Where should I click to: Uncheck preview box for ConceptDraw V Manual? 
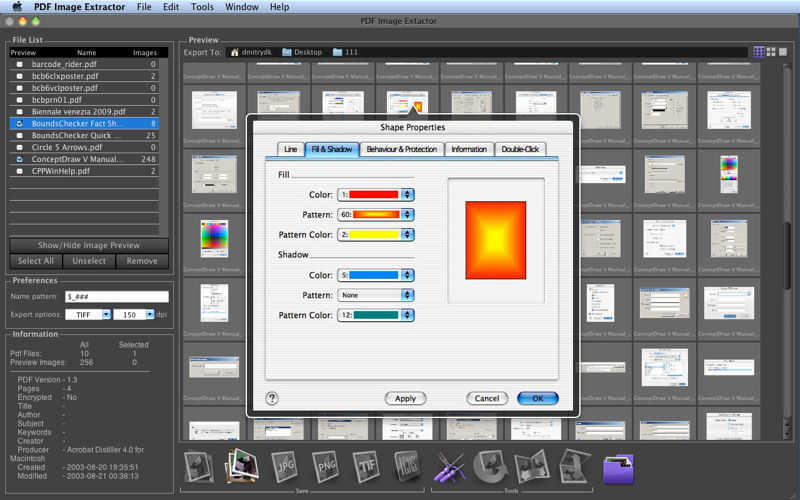point(19,159)
